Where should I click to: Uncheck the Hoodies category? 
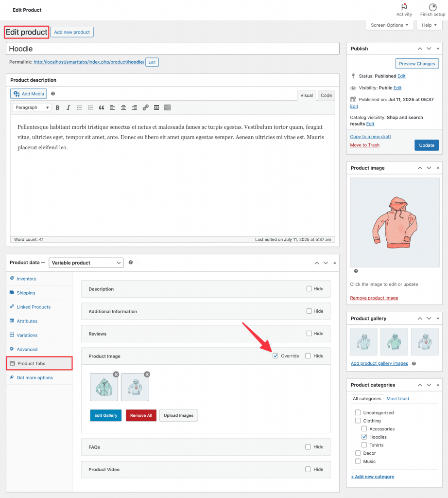click(x=364, y=437)
